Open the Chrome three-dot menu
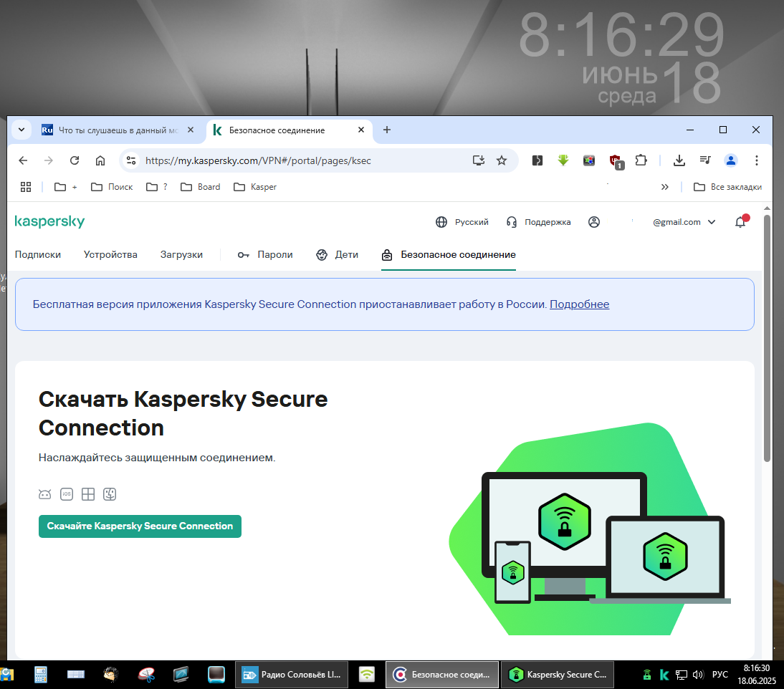This screenshot has width=784, height=689. (x=757, y=160)
